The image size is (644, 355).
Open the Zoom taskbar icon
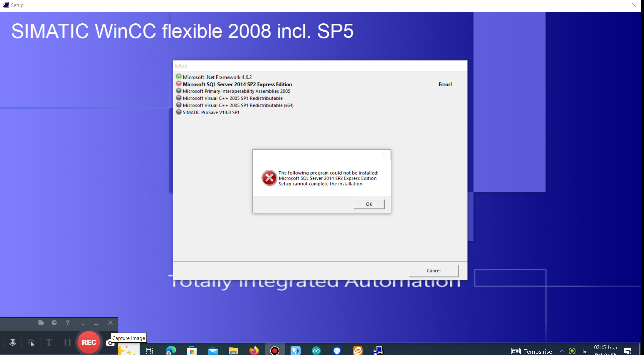click(x=296, y=351)
